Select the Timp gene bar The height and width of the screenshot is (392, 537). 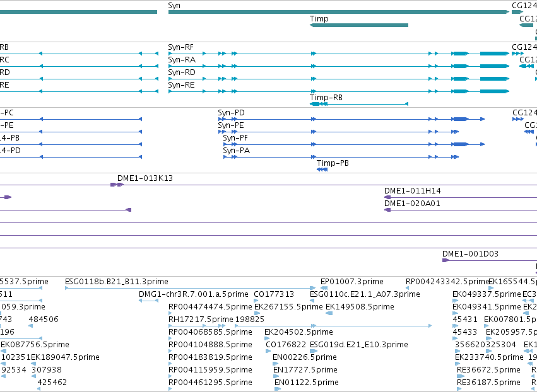point(359,25)
